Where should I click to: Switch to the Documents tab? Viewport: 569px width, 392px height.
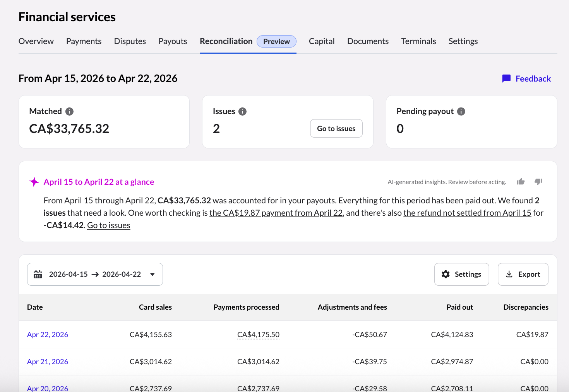click(x=368, y=41)
